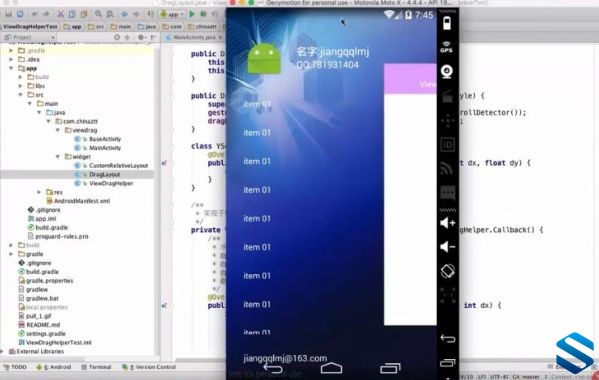This screenshot has height=380, width=599.
Task: Click Genymotion volume up button
Action: click(x=447, y=223)
